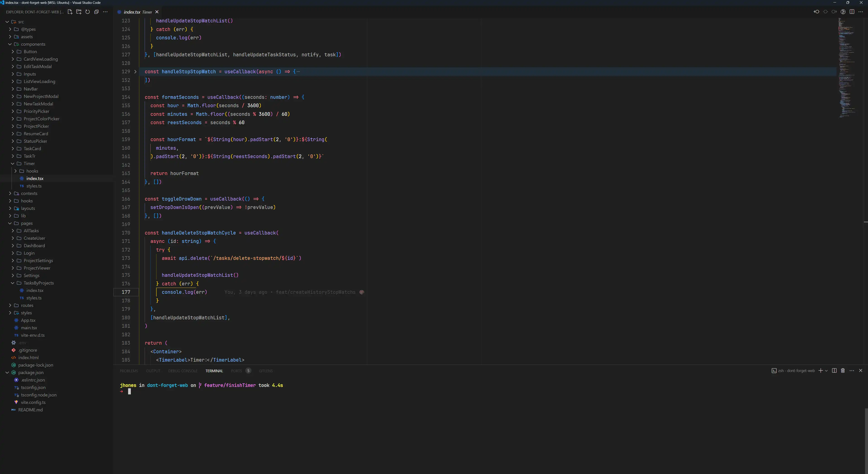This screenshot has height=474, width=868.
Task: Close the index.tsx editor tab
Action: tap(157, 12)
